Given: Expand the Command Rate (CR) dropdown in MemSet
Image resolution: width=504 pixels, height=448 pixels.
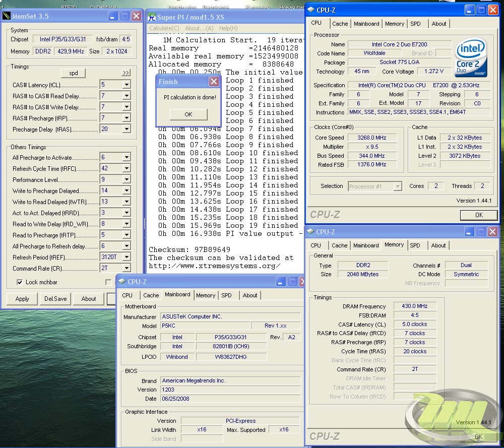Looking at the screenshot, I should [127, 268].
